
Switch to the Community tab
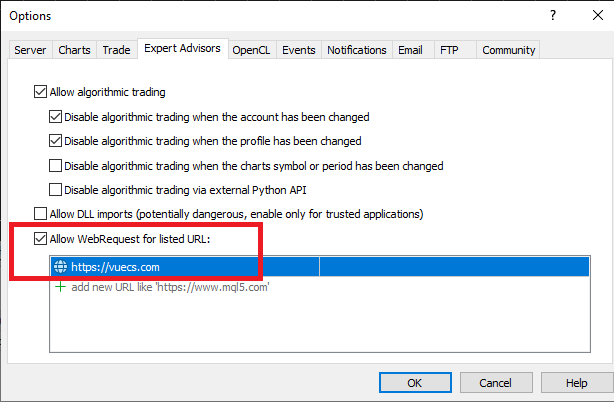click(508, 50)
